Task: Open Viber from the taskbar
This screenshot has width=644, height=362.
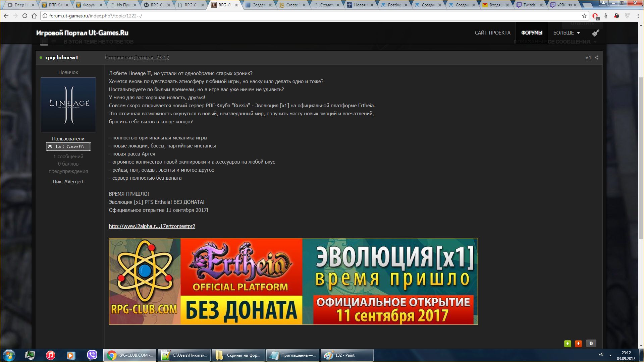Action: pos(92,355)
